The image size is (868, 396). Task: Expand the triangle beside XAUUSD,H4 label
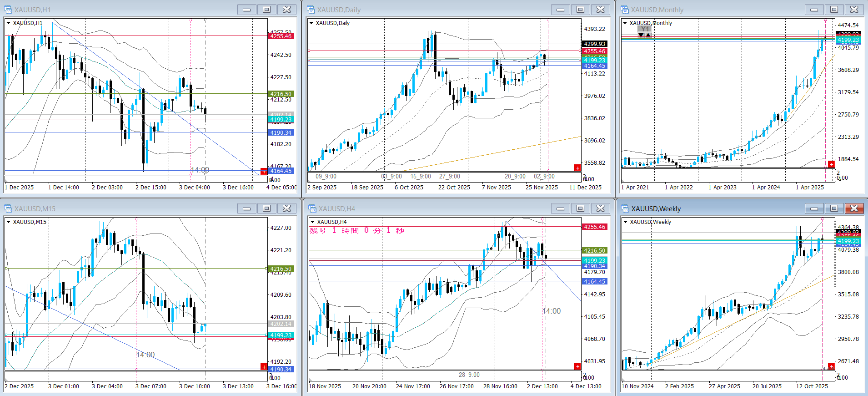pyautogui.click(x=312, y=222)
